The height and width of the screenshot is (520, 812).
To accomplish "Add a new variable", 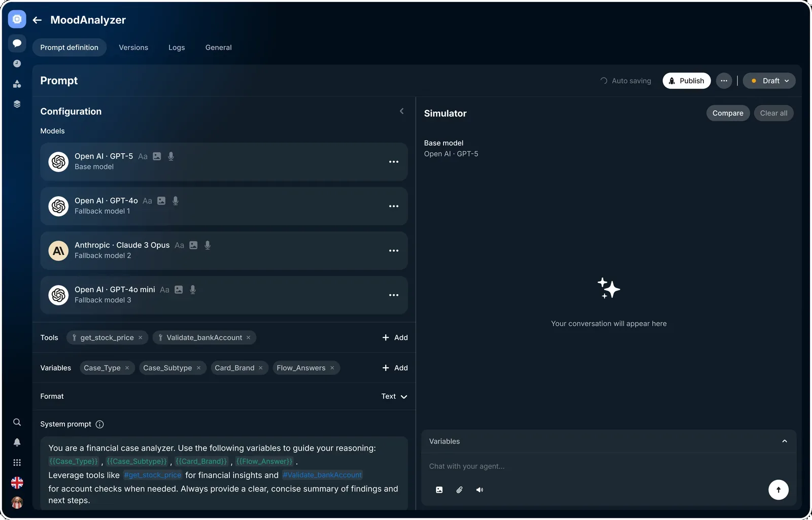I will [x=395, y=368].
